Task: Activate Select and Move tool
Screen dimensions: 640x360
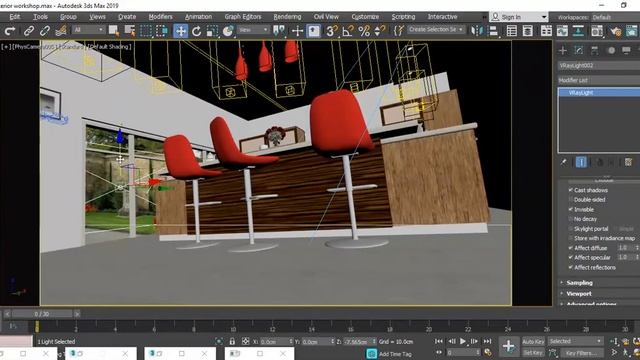Action: point(180,31)
